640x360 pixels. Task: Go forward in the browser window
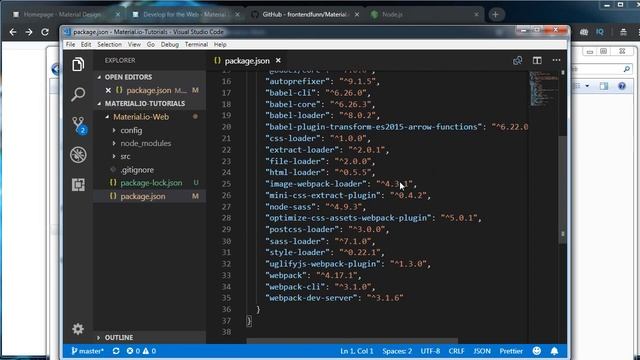click(x=29, y=32)
